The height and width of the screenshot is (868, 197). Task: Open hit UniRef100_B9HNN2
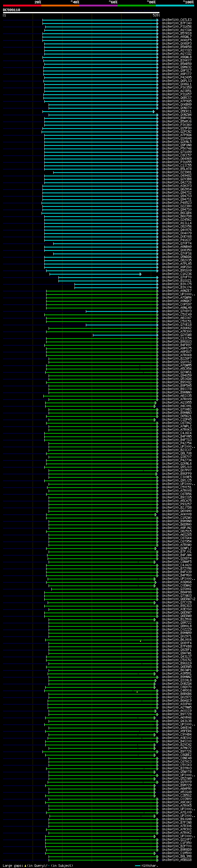[x=176, y=677]
